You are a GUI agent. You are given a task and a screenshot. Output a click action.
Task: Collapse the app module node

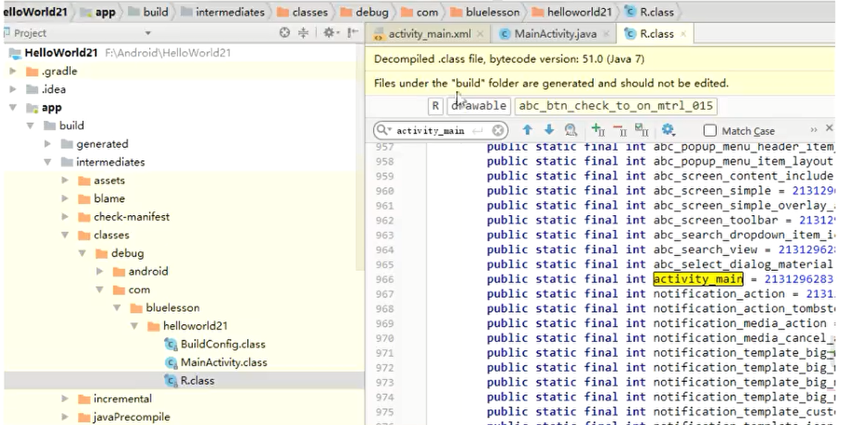click(x=13, y=108)
